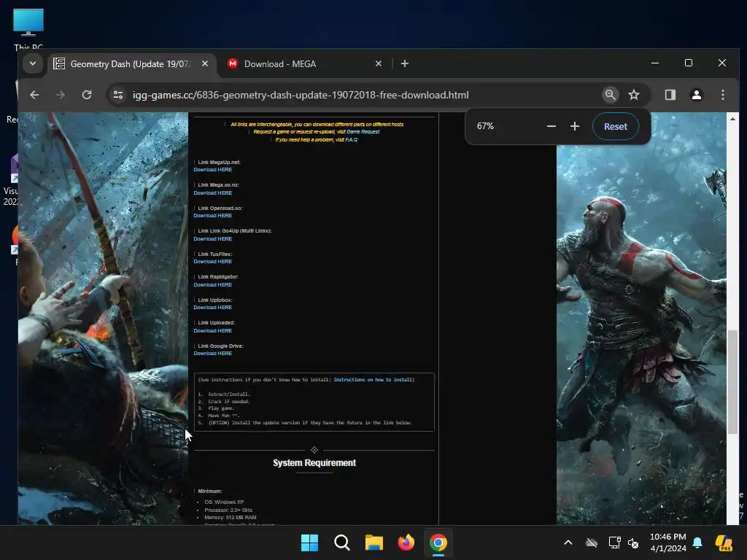The width and height of the screenshot is (747, 560).
Task: Open File Explorer from the taskbar
Action: pyautogui.click(x=374, y=542)
